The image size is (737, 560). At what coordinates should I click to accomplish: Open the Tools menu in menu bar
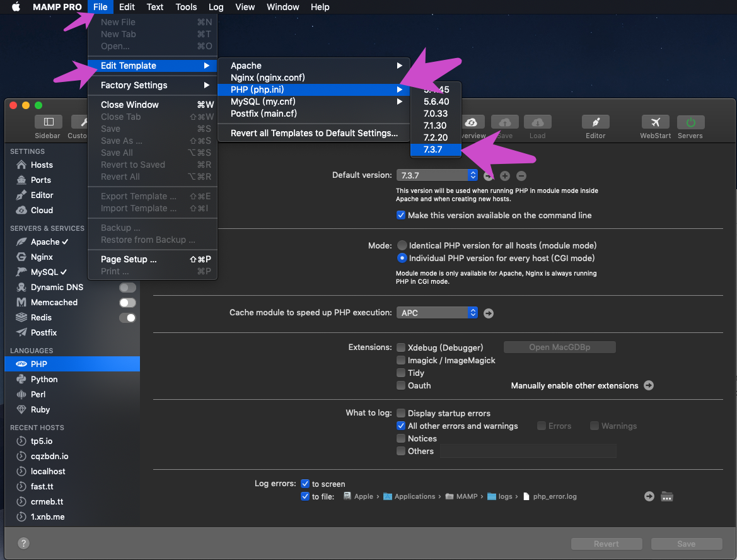pyautogui.click(x=186, y=7)
